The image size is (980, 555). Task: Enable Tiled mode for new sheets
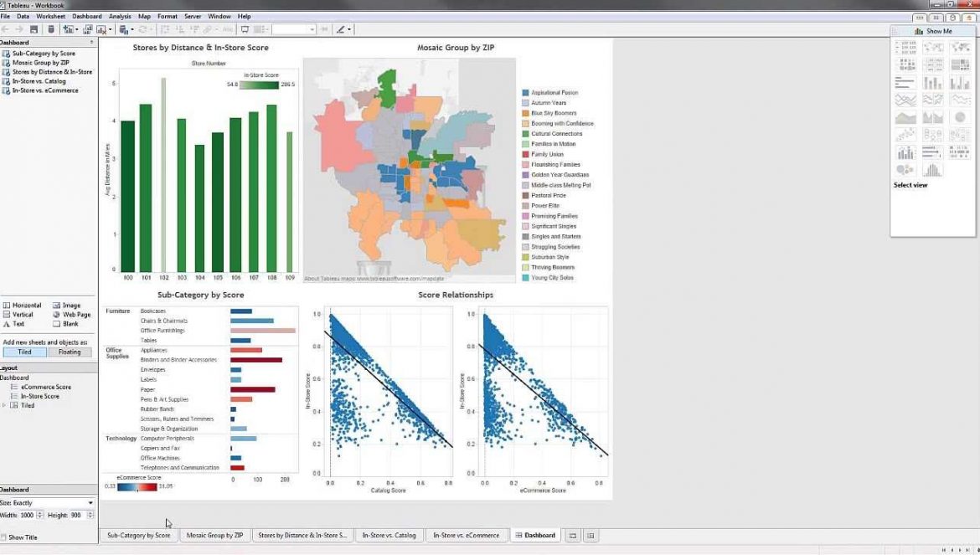25,351
